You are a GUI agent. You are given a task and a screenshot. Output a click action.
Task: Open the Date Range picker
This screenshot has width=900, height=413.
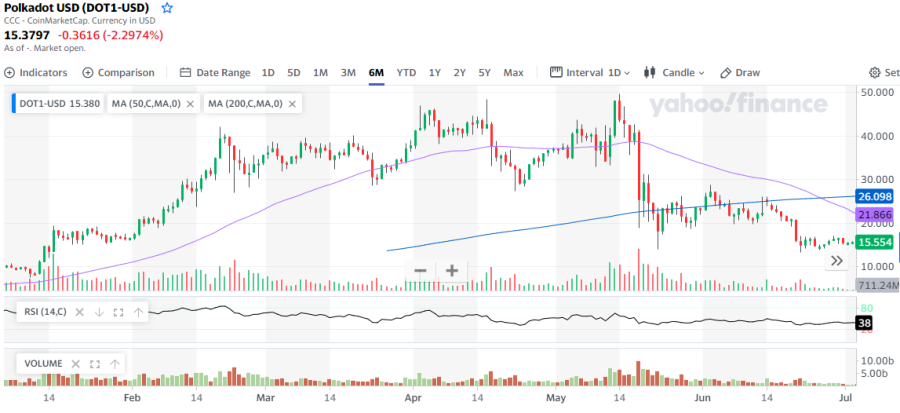coord(215,73)
